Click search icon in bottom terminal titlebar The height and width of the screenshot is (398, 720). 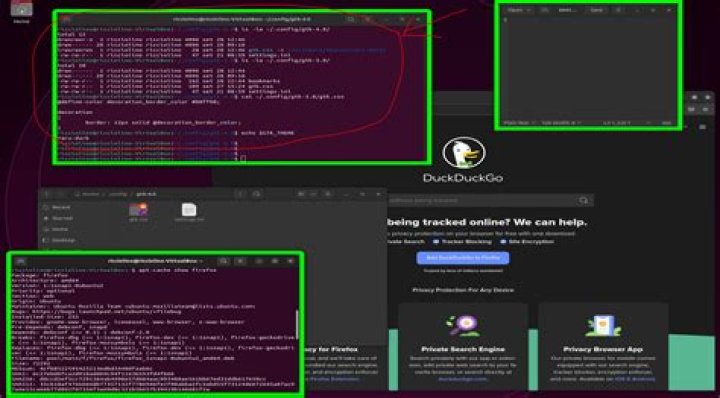pos(223,261)
